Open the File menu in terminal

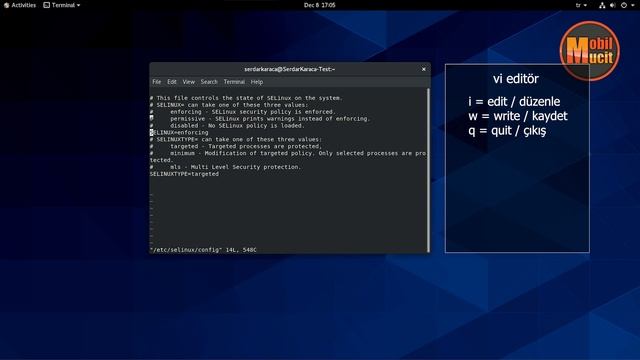(x=157, y=82)
